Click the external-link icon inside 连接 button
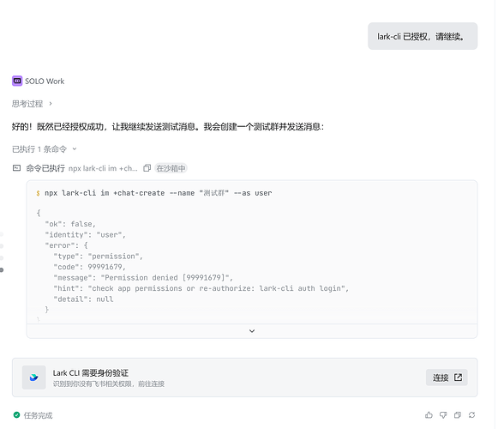 tap(458, 378)
